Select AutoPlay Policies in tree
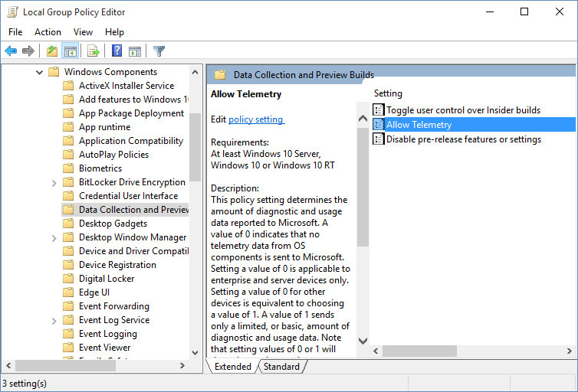 [x=113, y=155]
